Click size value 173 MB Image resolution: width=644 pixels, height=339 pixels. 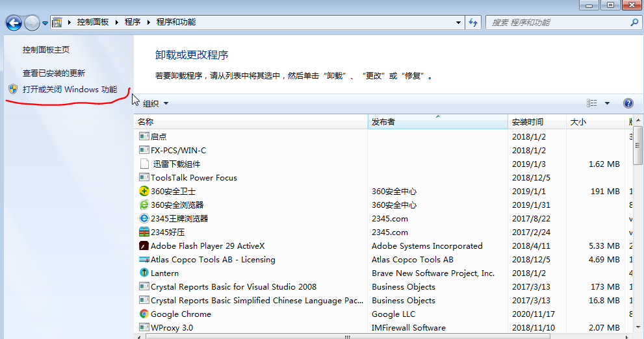pos(605,287)
